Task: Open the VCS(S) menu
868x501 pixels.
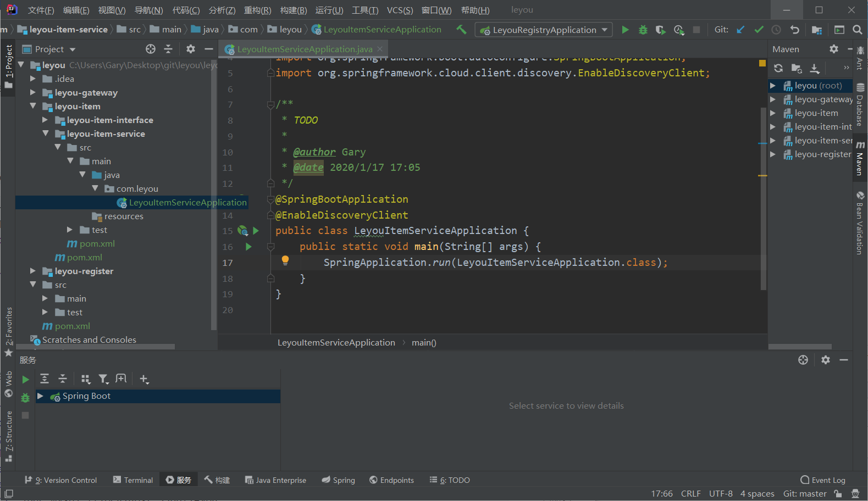Action: 400,10
